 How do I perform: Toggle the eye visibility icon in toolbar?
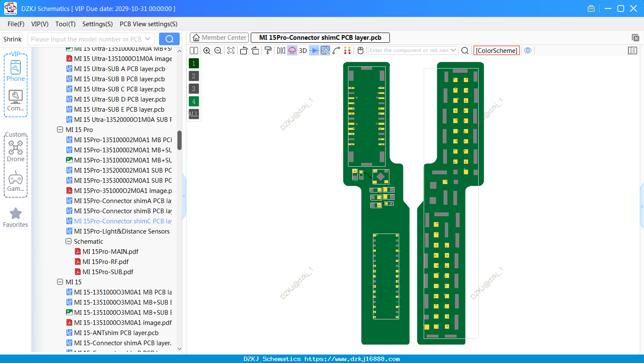click(x=528, y=50)
